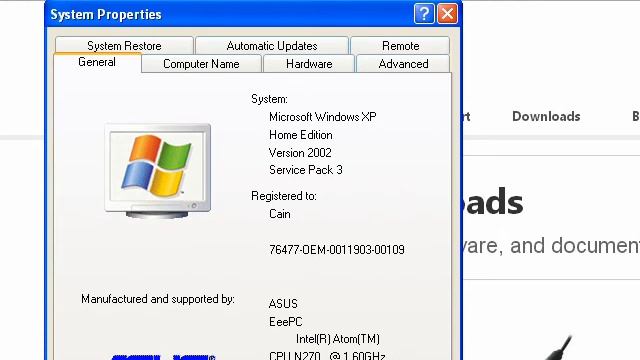The image size is (640, 360).
Task: Click product ID 76477-OEM-0011903-00109
Action: (x=337, y=250)
